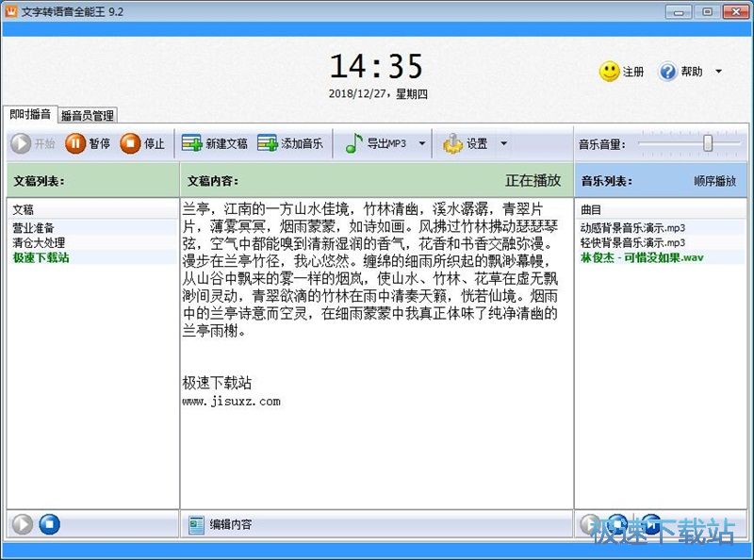
Task: Expand the 导出MP3 dropdown arrow
Action: [421, 143]
